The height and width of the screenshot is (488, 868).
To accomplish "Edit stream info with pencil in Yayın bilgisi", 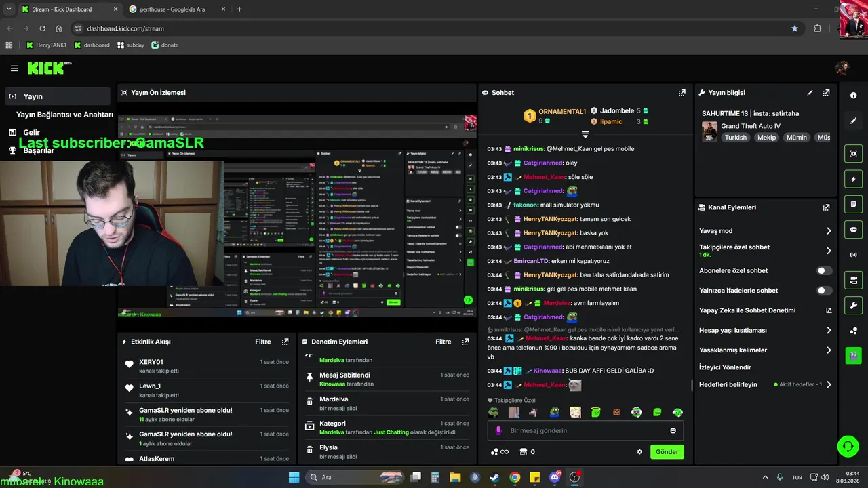I will [x=810, y=93].
